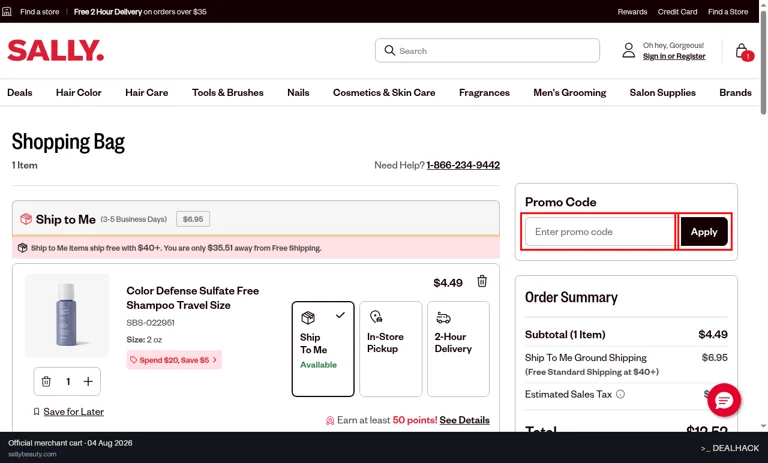768x463 pixels.
Task: Click the store icon beside Find a store
Action: coord(7,11)
